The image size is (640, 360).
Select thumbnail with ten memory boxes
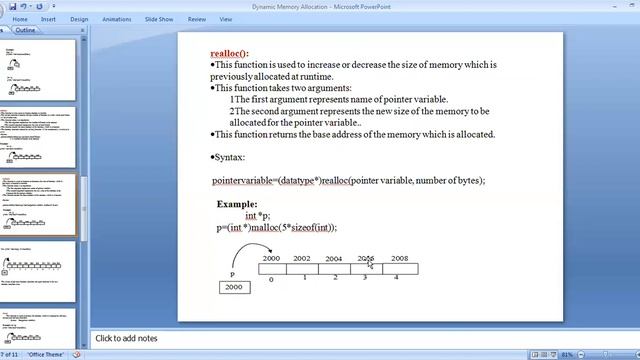[x=38, y=272]
